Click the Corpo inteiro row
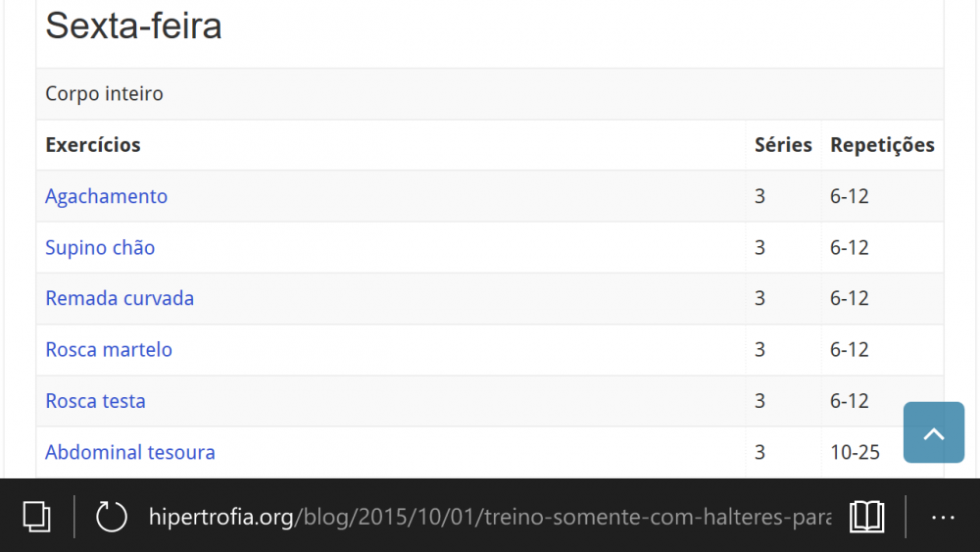The height and width of the screenshot is (552, 980). coord(489,94)
